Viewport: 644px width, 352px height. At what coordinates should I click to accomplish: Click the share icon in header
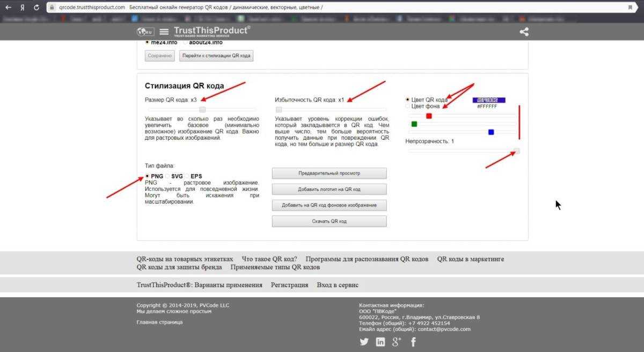pos(524,32)
